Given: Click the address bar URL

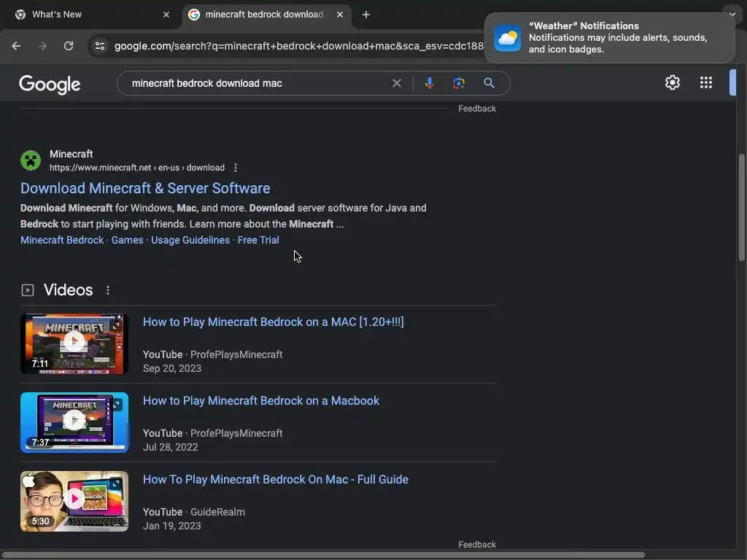Looking at the screenshot, I should pyautogui.click(x=298, y=46).
